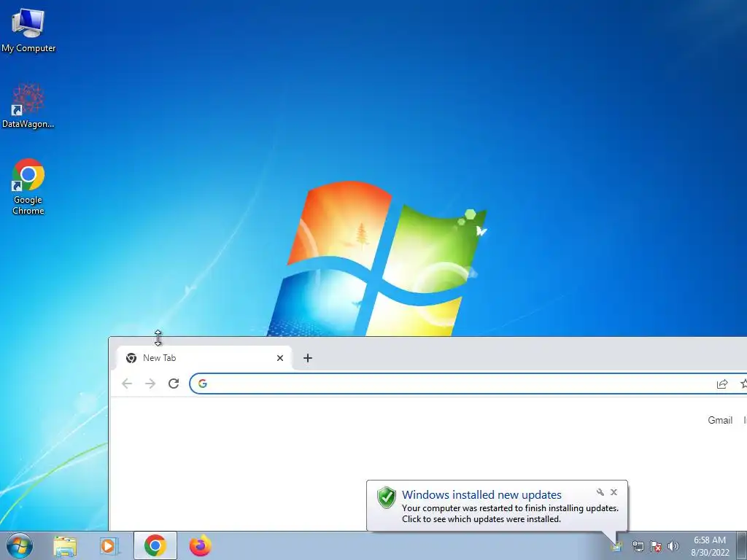The height and width of the screenshot is (560, 747).
Task: Reload the page in Chrome
Action: [174, 384]
